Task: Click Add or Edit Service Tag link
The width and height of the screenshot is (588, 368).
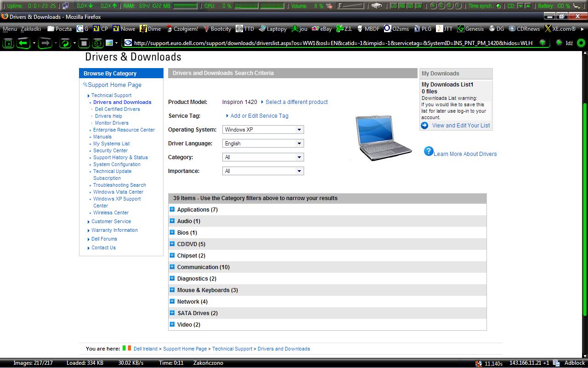Action: coord(260,116)
